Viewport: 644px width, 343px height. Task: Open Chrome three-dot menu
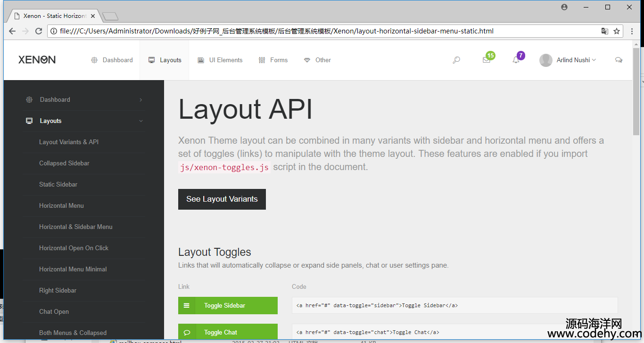click(x=632, y=31)
